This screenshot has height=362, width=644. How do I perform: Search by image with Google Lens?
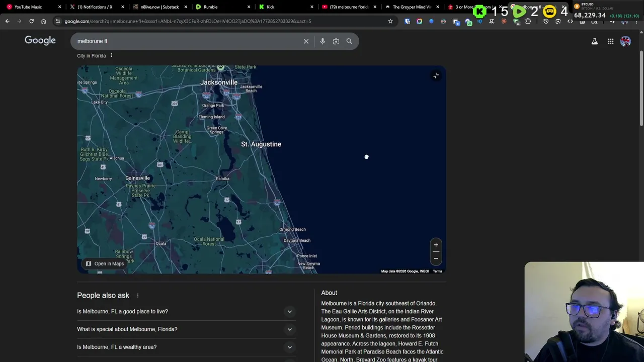336,41
